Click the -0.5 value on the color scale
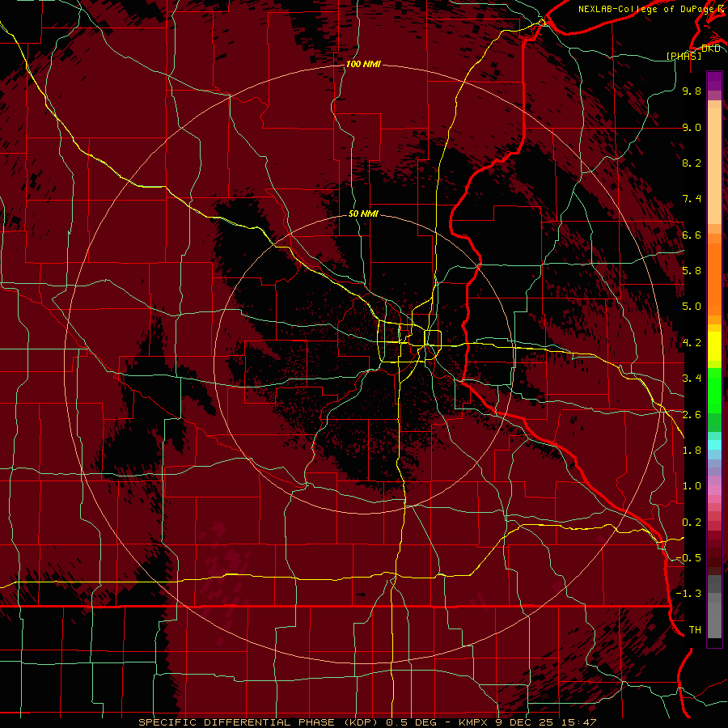The image size is (728, 728). (x=688, y=558)
